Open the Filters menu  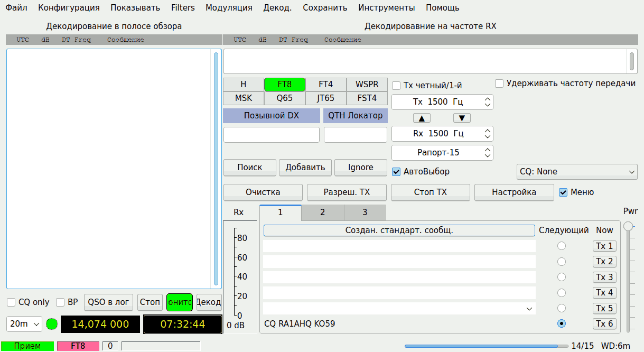[183, 8]
